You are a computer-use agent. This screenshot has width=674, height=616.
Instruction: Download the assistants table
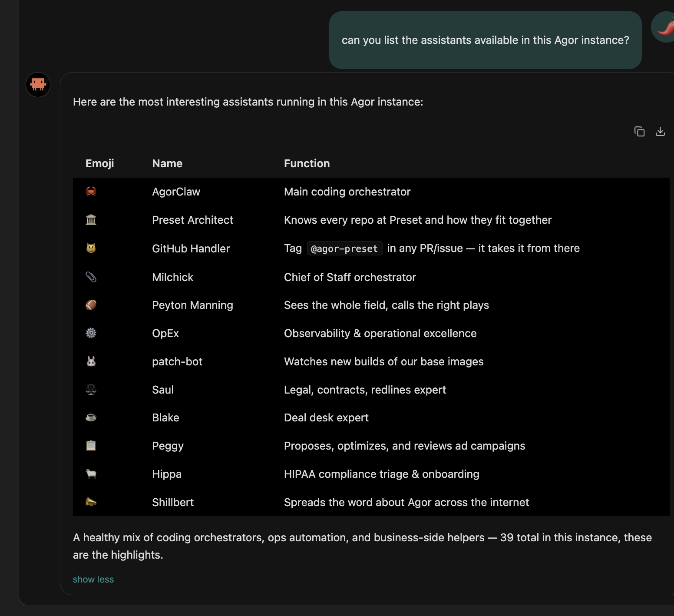click(660, 131)
